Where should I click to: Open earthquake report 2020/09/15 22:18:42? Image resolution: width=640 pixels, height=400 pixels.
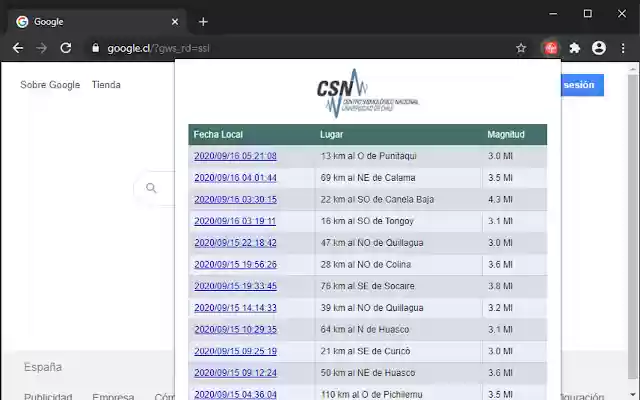tap(236, 242)
